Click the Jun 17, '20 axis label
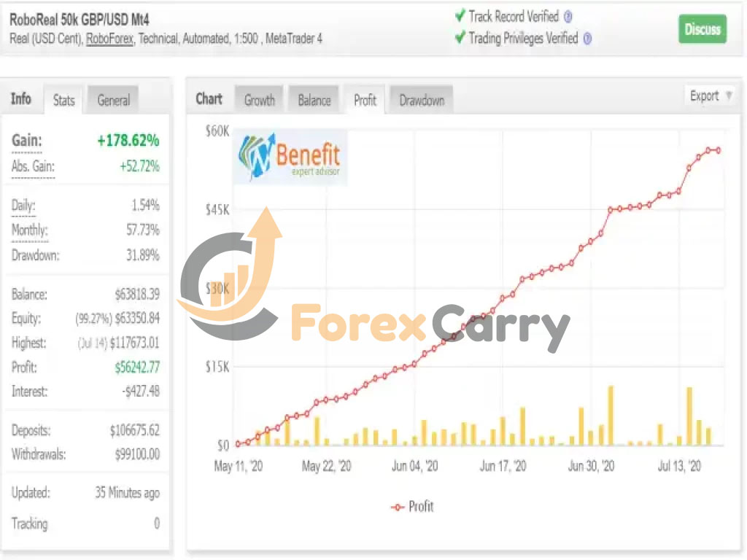The width and height of the screenshot is (747, 560). 503,466
